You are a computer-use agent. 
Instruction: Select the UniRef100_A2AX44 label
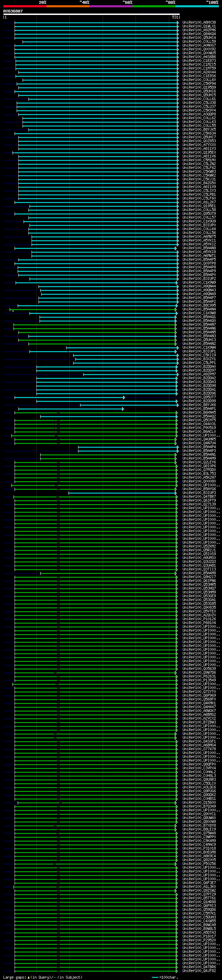pos(199,72)
